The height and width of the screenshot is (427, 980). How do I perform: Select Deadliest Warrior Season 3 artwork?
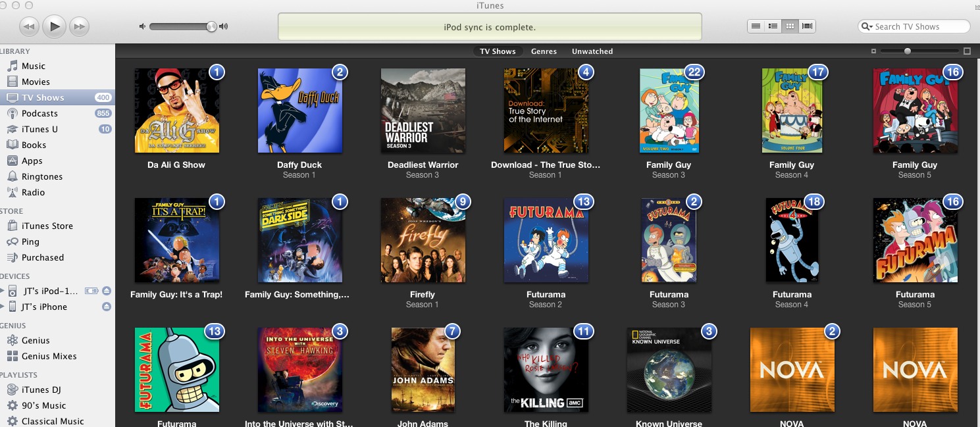point(423,111)
